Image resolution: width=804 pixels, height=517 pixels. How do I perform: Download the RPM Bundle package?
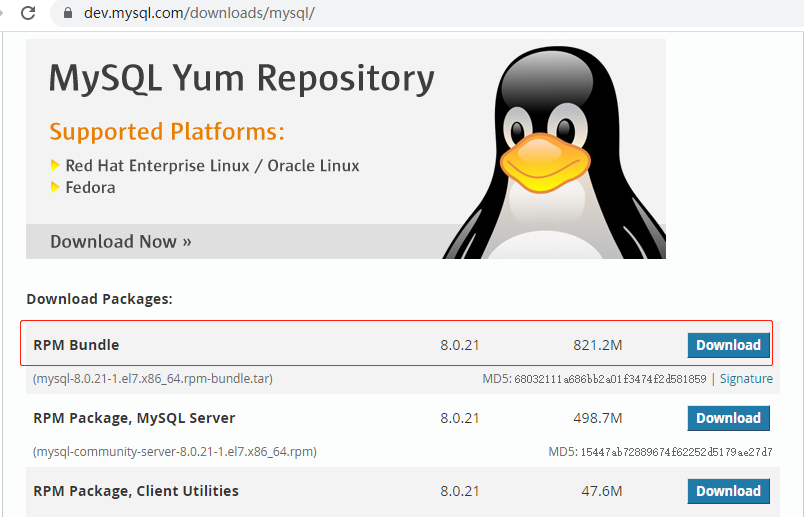pyautogui.click(x=728, y=345)
